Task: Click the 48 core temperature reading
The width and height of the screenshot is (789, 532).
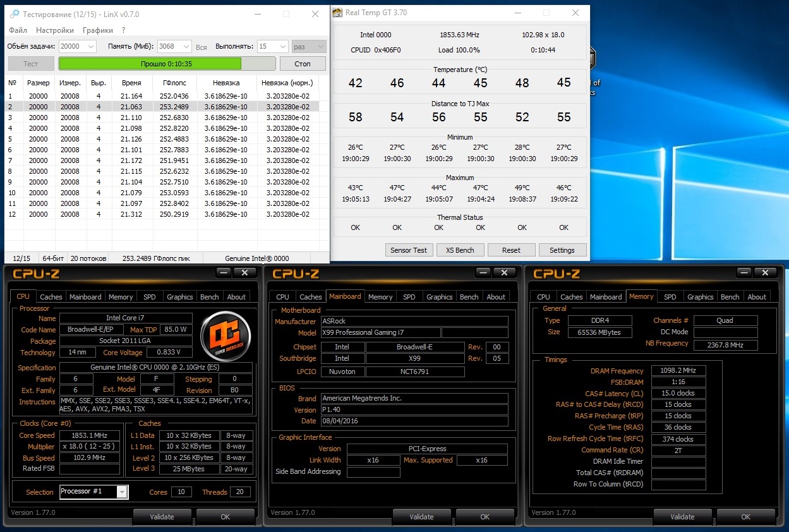Action: click(x=522, y=83)
